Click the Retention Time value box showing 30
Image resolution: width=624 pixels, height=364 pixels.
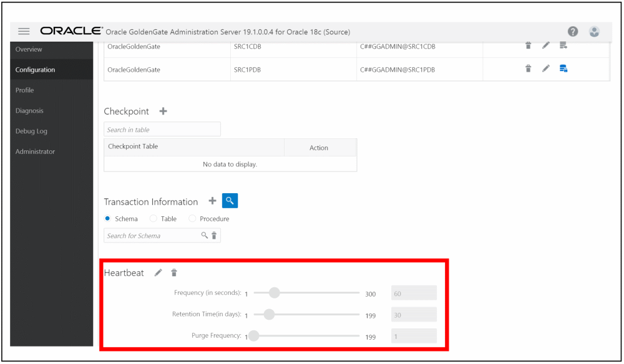(414, 315)
